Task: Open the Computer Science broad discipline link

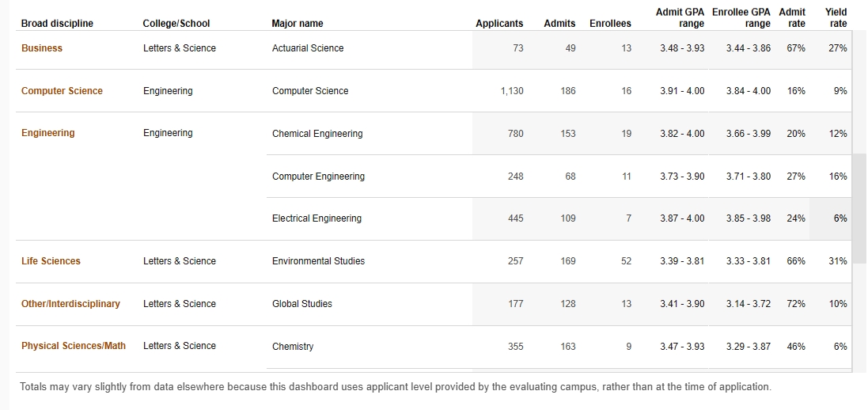Action: click(x=62, y=91)
